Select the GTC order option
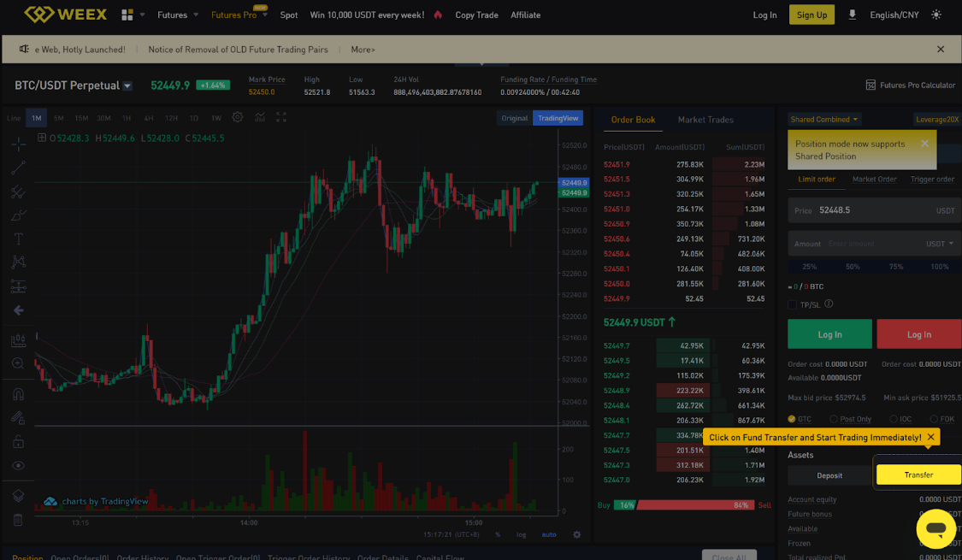Screen dimensions: 962x560 click(800, 419)
